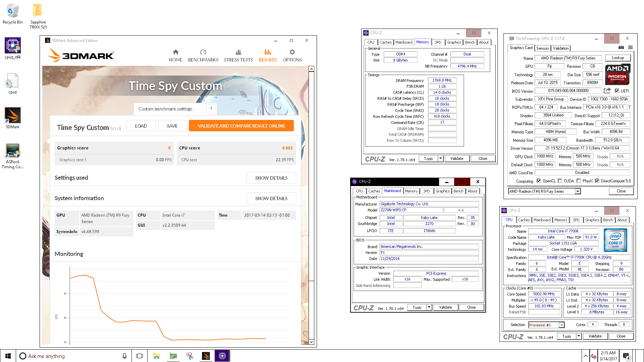Click Close button in GPU-Z
644x362 pixels.
[x=621, y=191]
